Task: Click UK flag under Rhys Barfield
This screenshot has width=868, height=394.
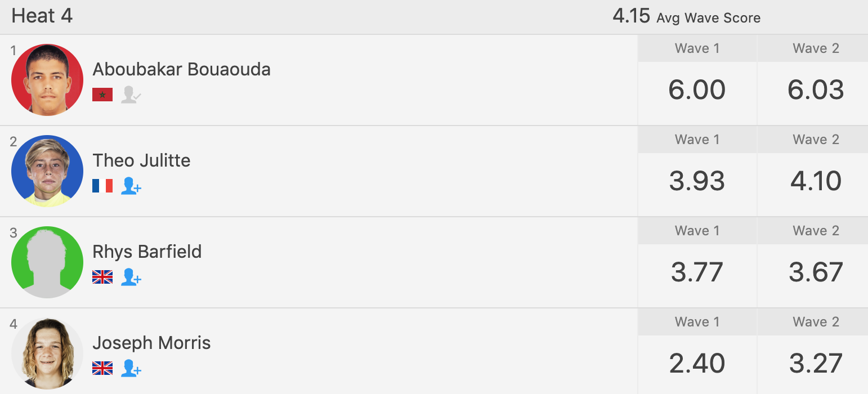Action: (x=102, y=277)
